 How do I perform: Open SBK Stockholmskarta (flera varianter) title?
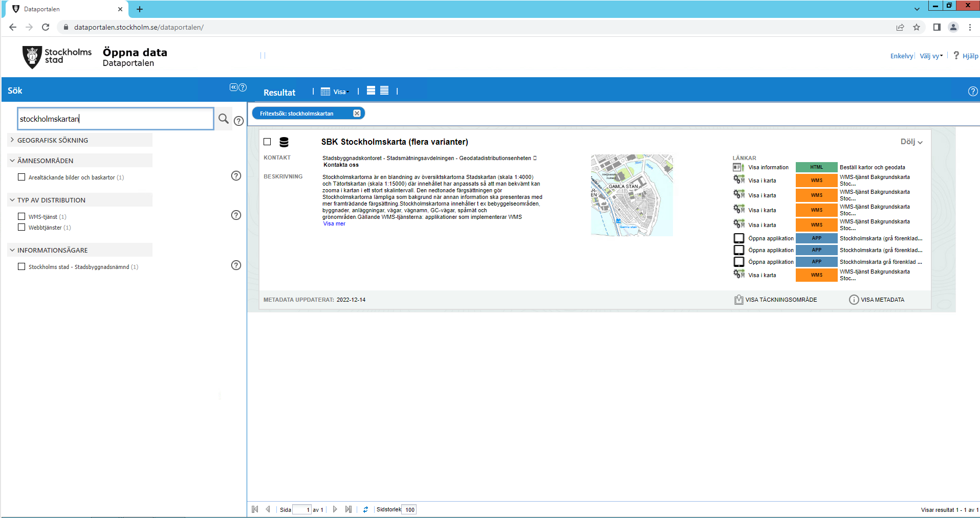[x=395, y=142]
